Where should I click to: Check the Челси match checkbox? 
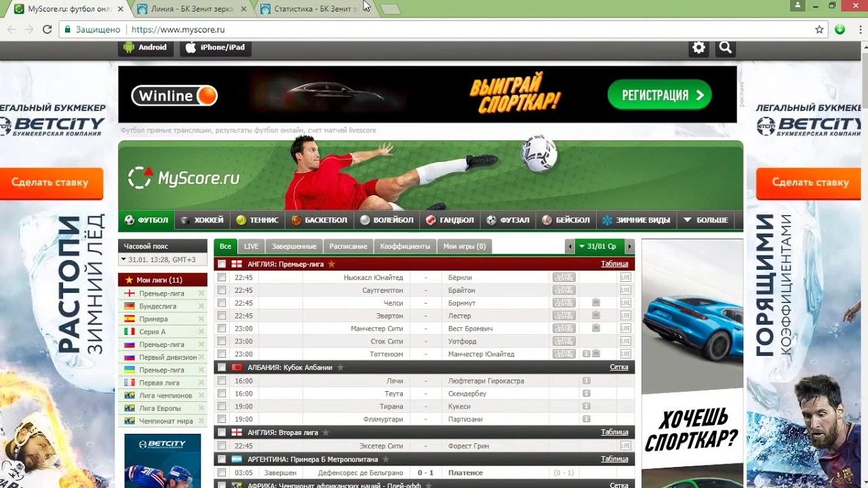pos(222,303)
